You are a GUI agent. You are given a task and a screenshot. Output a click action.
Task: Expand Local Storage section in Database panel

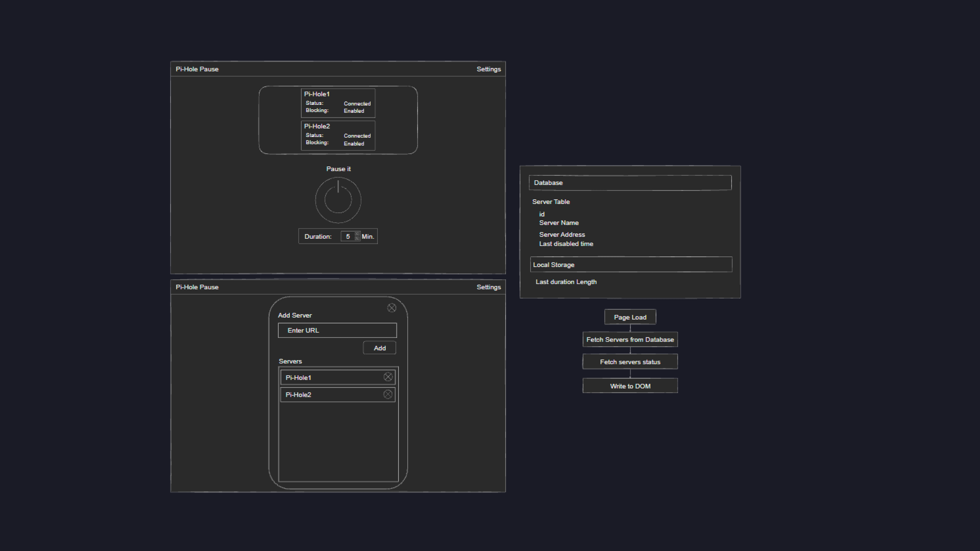click(x=630, y=264)
